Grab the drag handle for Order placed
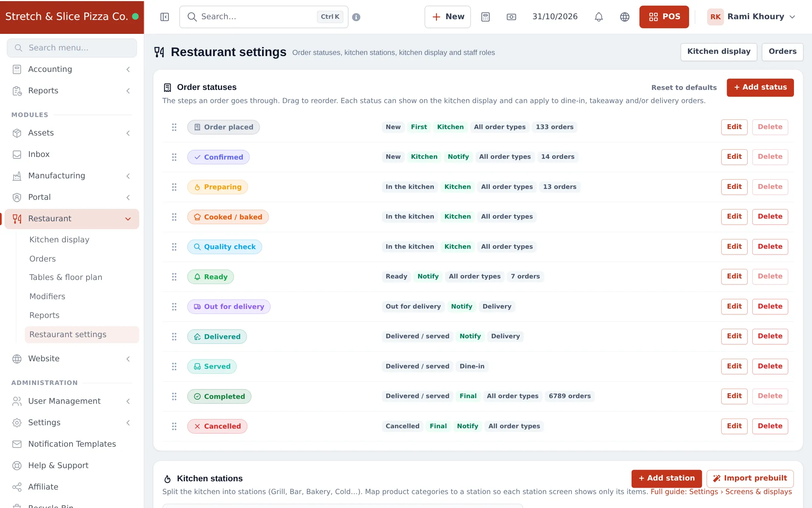This screenshot has width=812, height=508. 174,127
